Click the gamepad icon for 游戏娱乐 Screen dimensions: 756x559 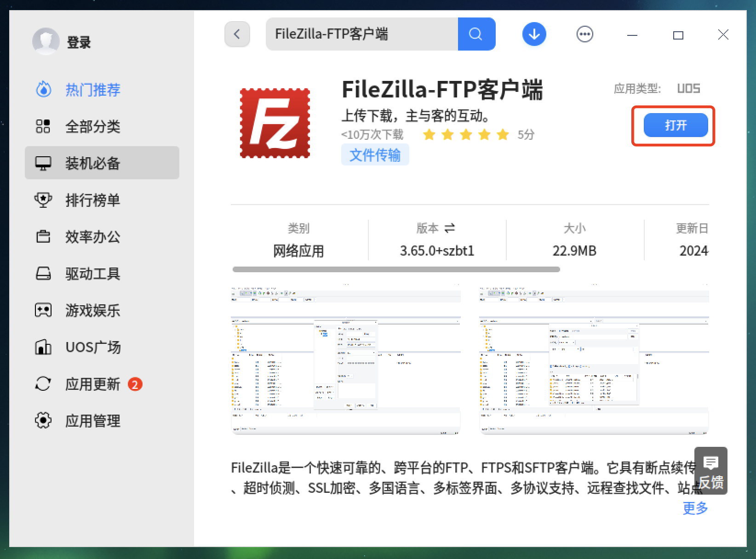point(43,310)
